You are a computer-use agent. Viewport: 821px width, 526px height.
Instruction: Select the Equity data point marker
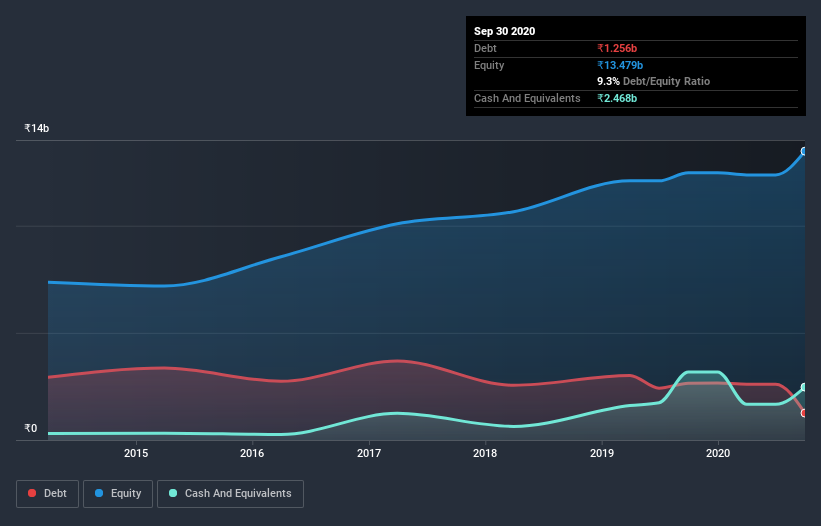[804, 151]
